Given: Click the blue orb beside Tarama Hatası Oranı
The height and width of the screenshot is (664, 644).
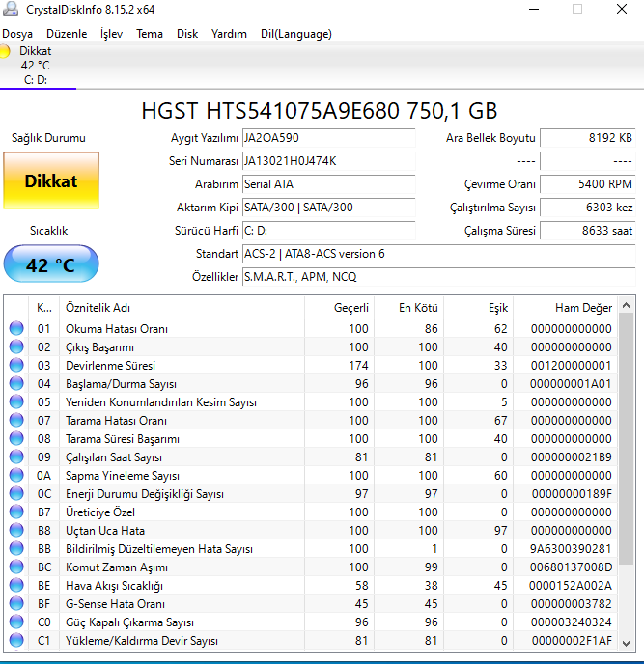Looking at the screenshot, I should point(16,421).
